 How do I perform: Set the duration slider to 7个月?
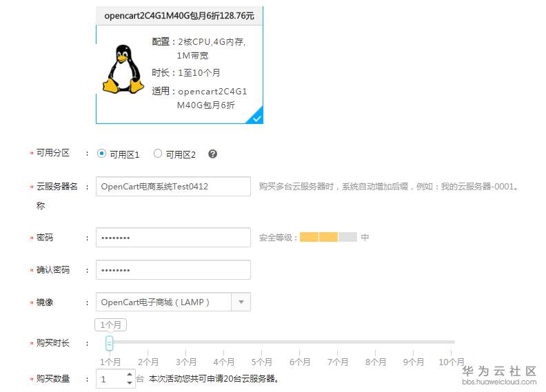[x=337, y=362]
